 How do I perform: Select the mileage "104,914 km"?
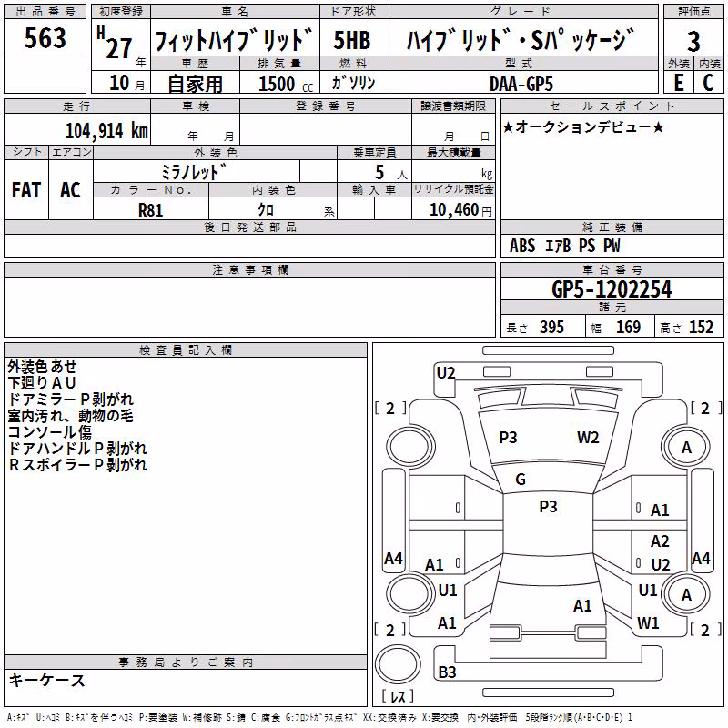coord(106,131)
